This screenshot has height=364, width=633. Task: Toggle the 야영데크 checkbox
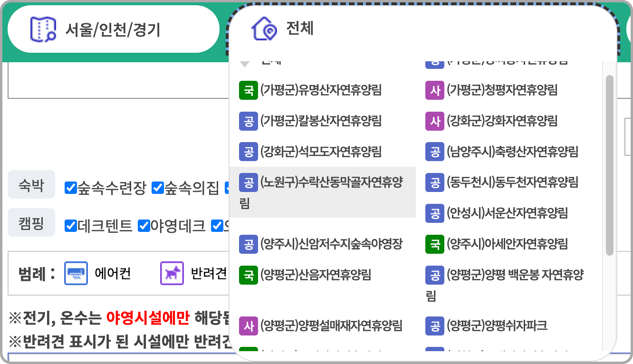point(144,226)
